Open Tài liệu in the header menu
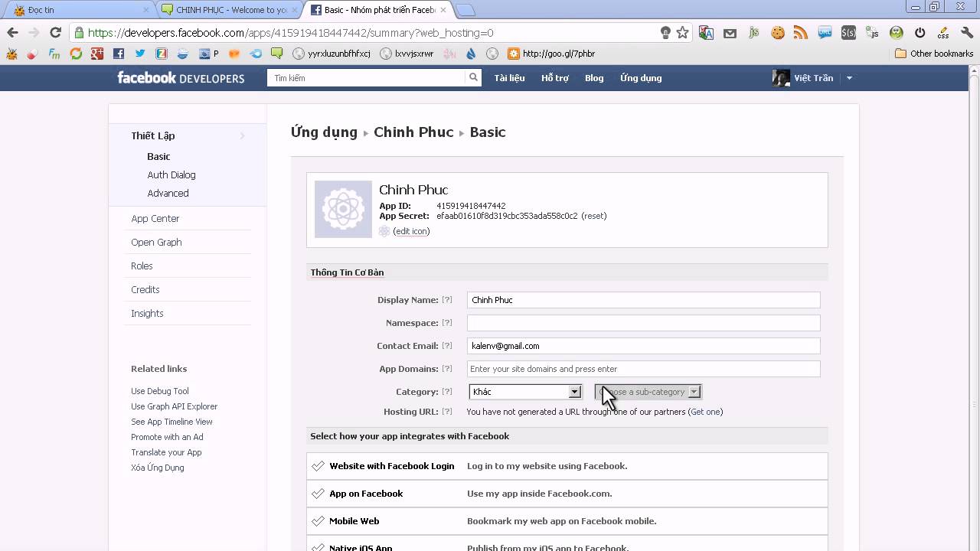Image resolution: width=980 pixels, height=551 pixels. (x=509, y=78)
